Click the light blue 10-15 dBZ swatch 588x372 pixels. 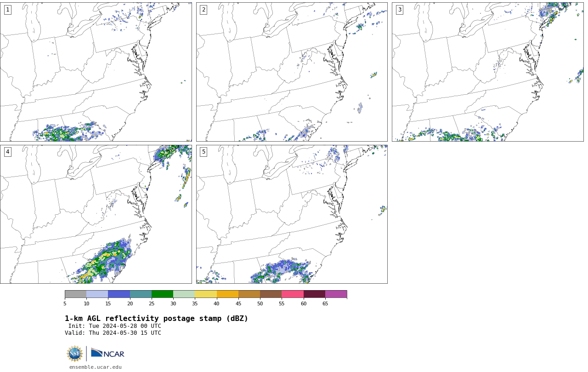(97, 294)
